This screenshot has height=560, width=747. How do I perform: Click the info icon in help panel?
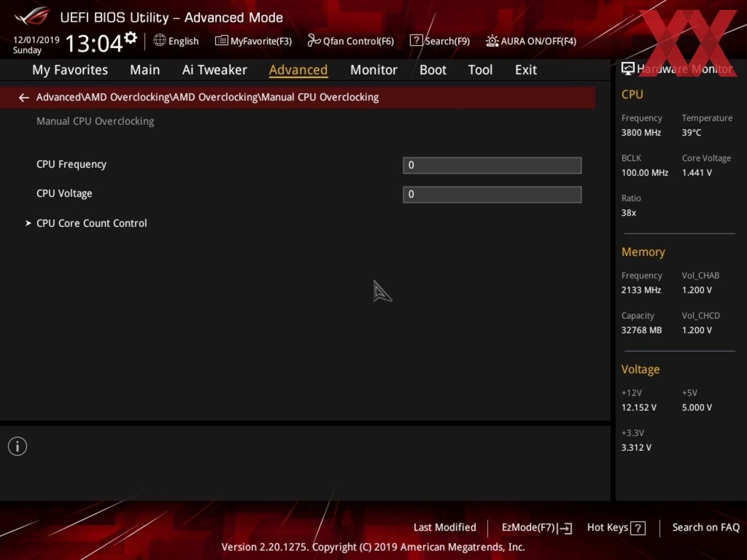pos(18,446)
